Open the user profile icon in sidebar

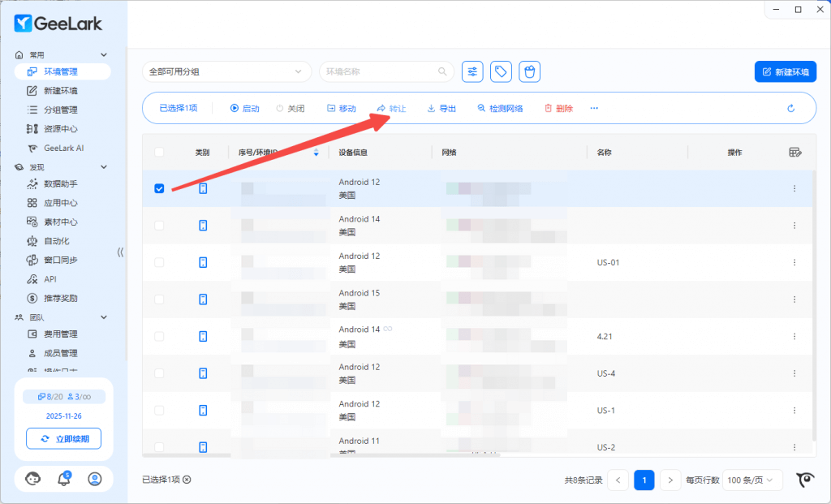(x=95, y=479)
